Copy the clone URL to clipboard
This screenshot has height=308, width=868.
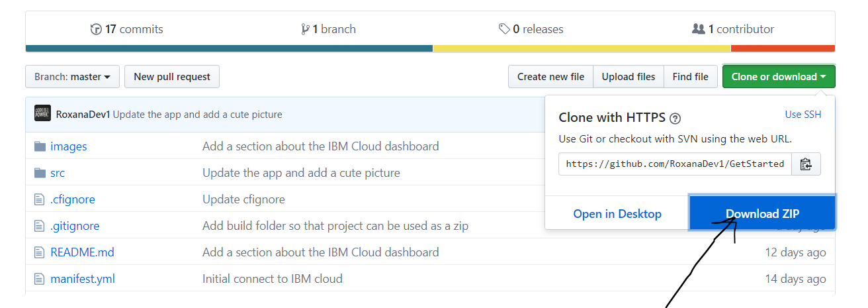pos(806,164)
